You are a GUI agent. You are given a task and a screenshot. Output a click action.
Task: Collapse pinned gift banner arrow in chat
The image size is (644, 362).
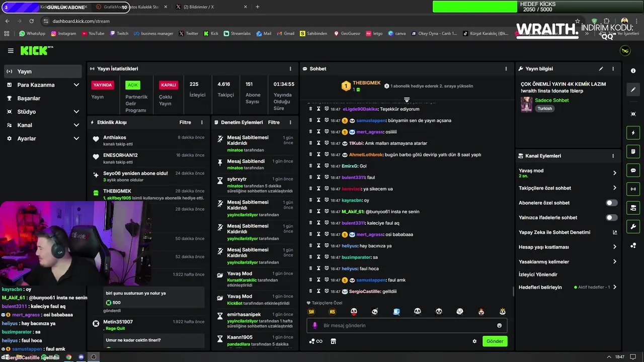click(407, 100)
